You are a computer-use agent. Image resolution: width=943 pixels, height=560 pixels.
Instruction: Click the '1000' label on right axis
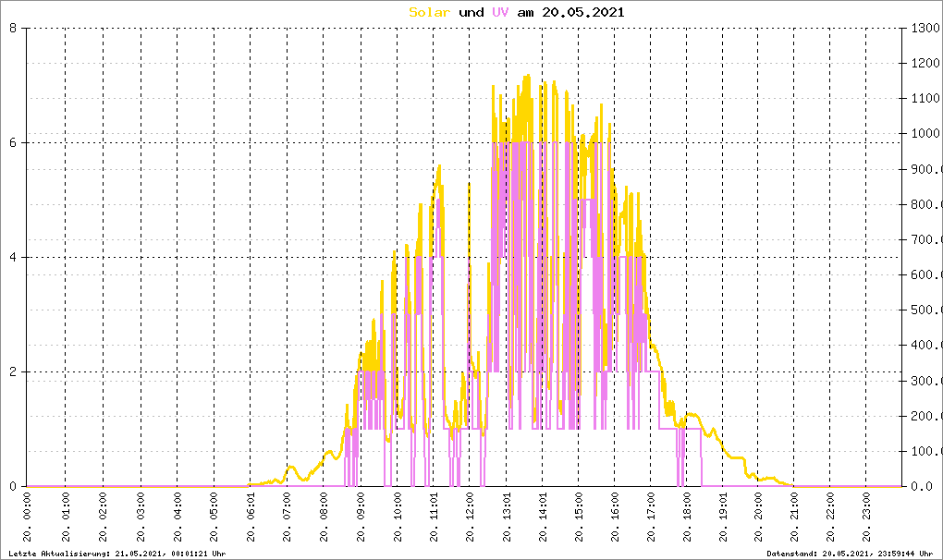coord(925,134)
